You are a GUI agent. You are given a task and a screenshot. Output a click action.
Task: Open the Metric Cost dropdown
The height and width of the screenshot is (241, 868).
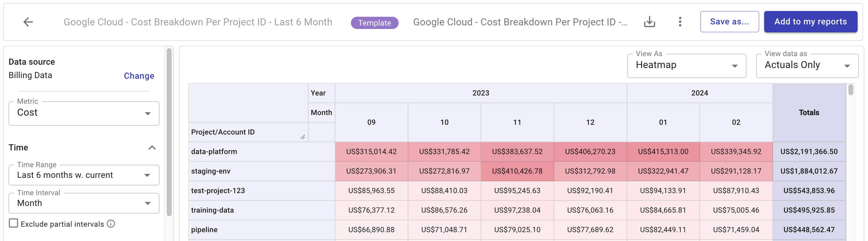[84, 113]
